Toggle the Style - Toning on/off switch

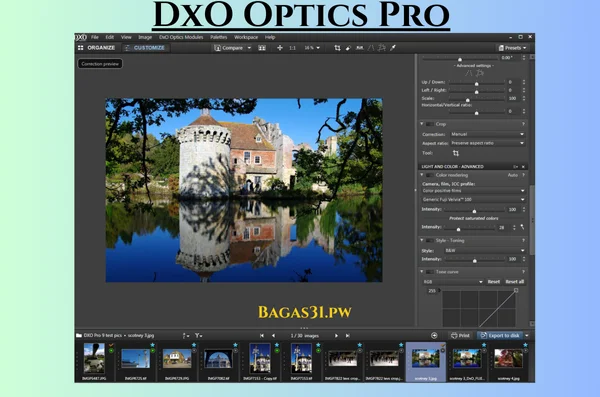click(x=430, y=240)
